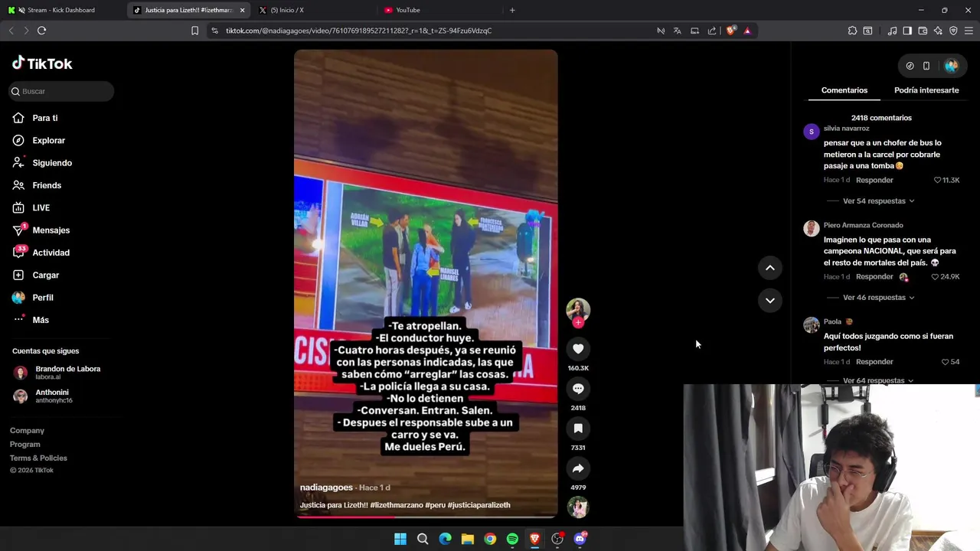This screenshot has height=551, width=980.
Task: Reply to silvia navarroz's comment
Action: [x=874, y=181]
